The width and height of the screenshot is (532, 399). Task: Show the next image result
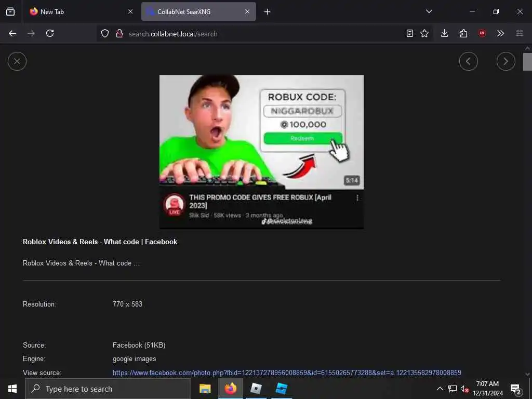coord(506,61)
